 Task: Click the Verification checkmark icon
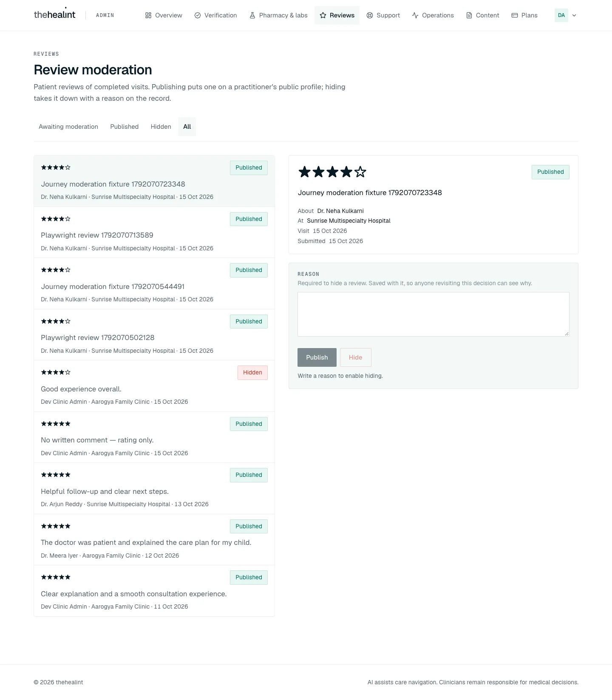(x=198, y=15)
